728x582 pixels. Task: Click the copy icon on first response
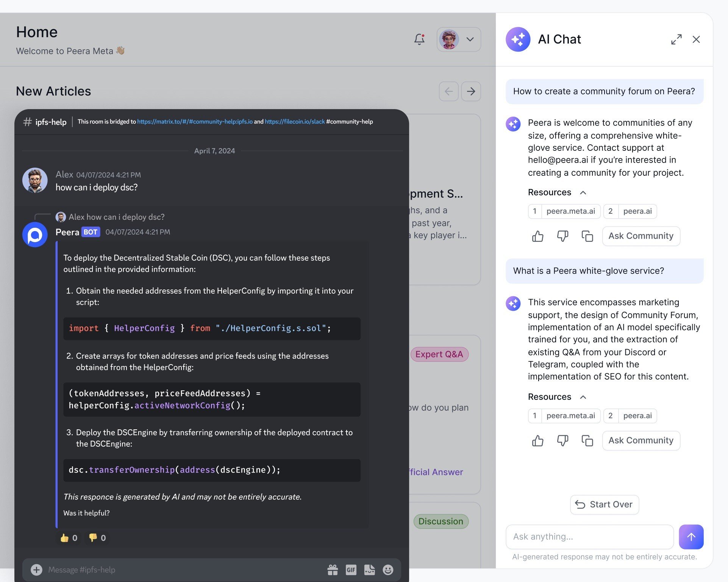click(587, 235)
